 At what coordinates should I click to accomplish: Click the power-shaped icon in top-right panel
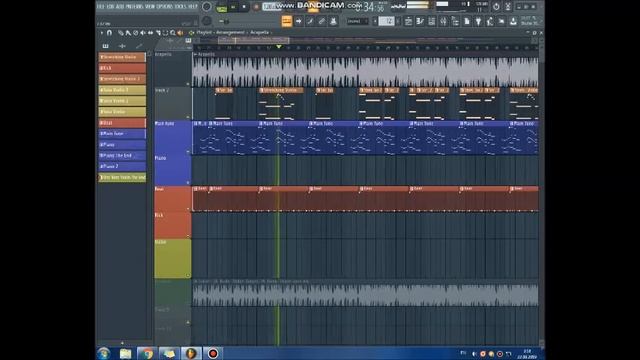496,7
